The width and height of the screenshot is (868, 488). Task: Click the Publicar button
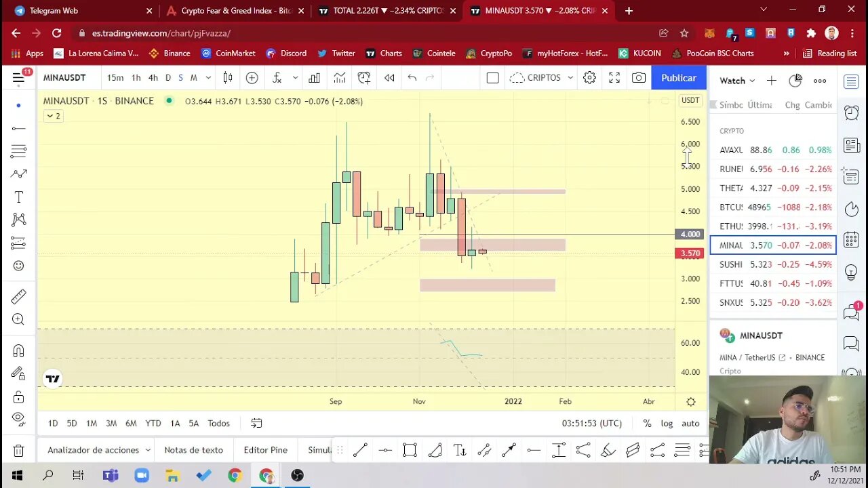tap(679, 78)
